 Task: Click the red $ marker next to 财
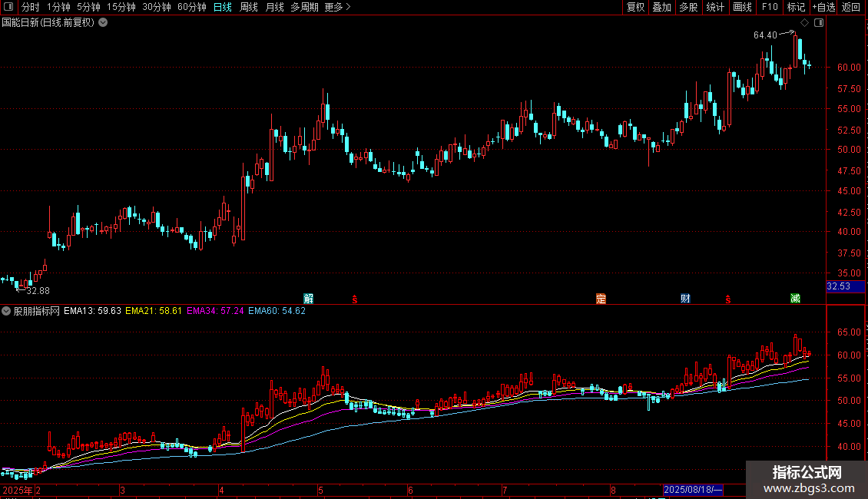click(x=728, y=299)
